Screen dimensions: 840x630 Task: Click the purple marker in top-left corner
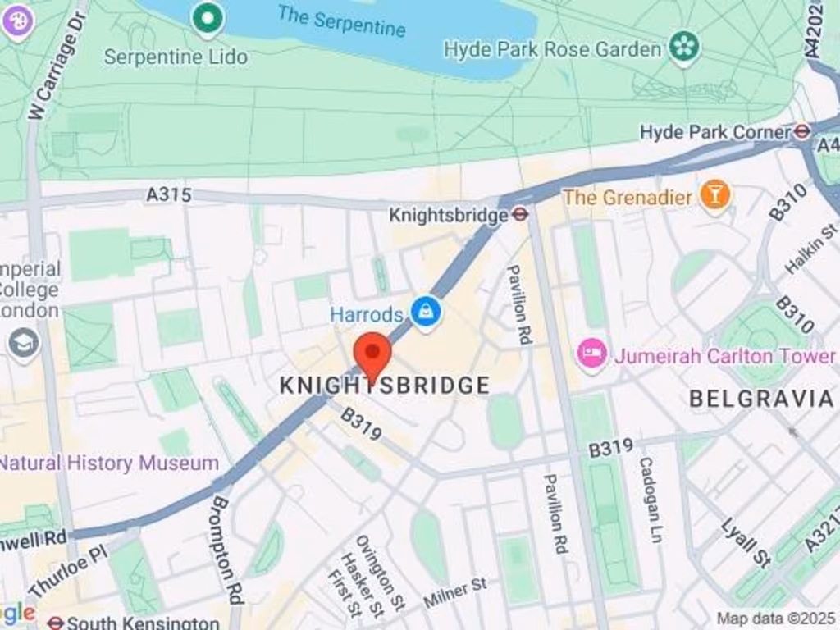pos(16,21)
